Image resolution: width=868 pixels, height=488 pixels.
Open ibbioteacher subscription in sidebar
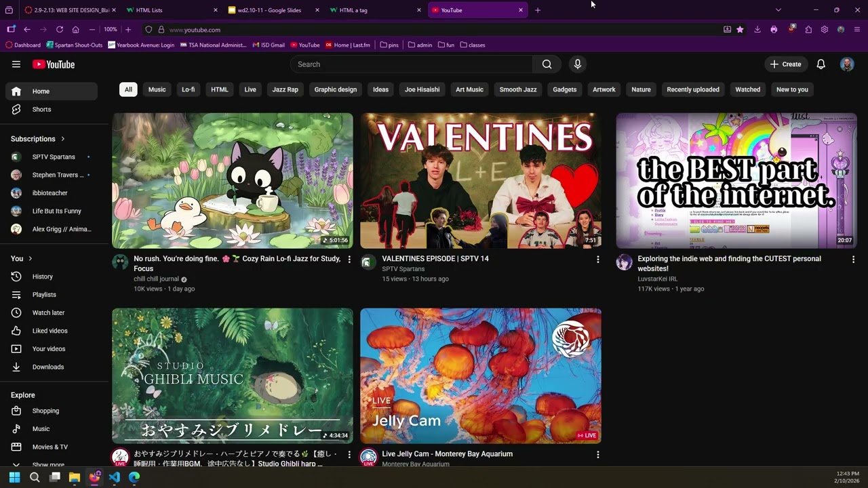point(52,193)
